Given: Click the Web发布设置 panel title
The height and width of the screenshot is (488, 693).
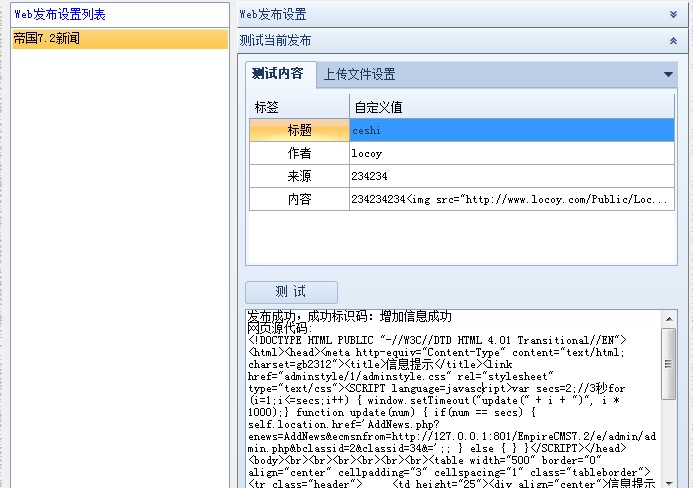Looking at the screenshot, I should tap(273, 14).
